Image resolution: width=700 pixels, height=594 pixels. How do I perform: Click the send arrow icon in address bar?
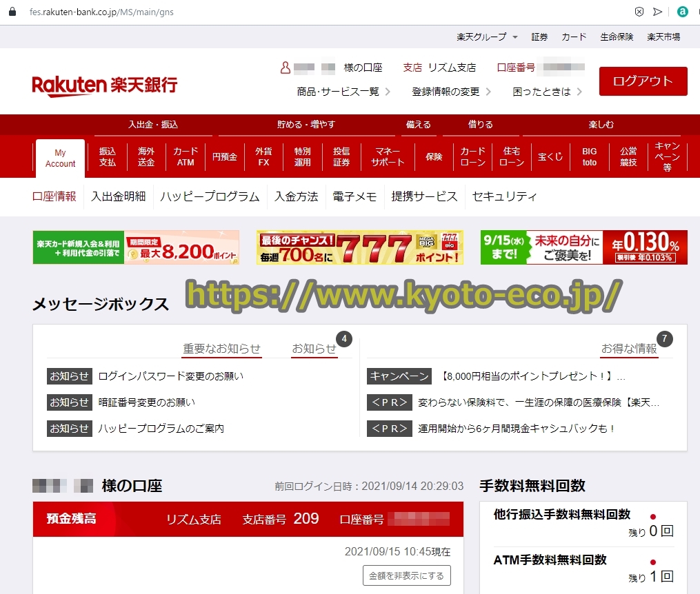tap(658, 12)
